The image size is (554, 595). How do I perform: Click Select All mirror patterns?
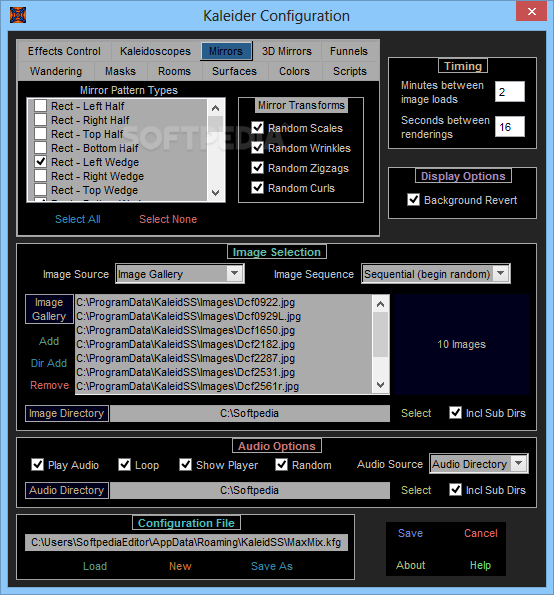[78, 219]
